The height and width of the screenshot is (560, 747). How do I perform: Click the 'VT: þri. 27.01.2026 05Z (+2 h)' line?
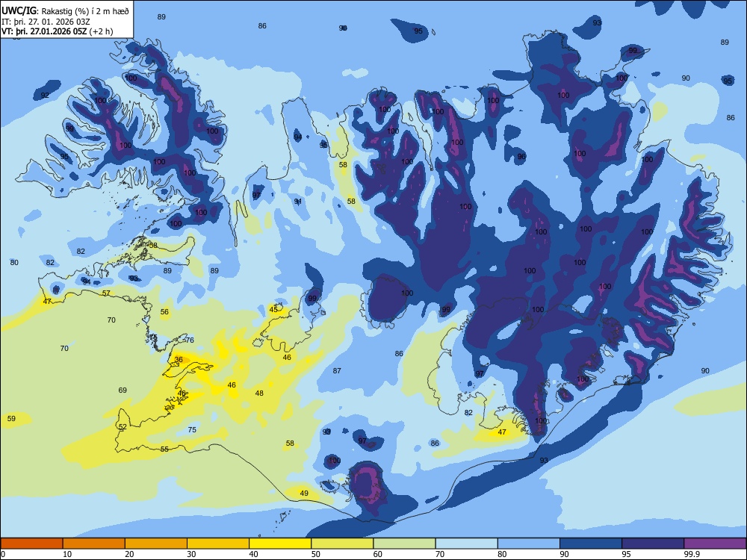58,31
